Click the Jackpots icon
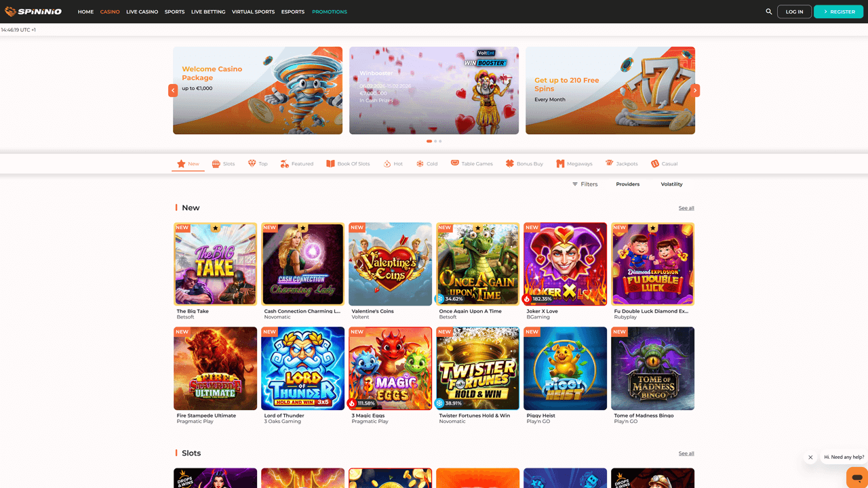868x488 pixels. [x=610, y=163]
